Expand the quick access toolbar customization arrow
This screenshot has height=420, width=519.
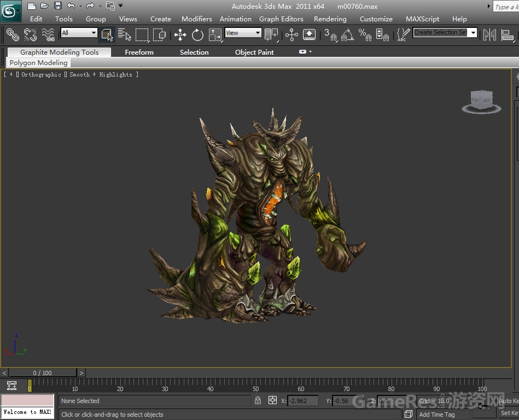pyautogui.click(x=120, y=5)
